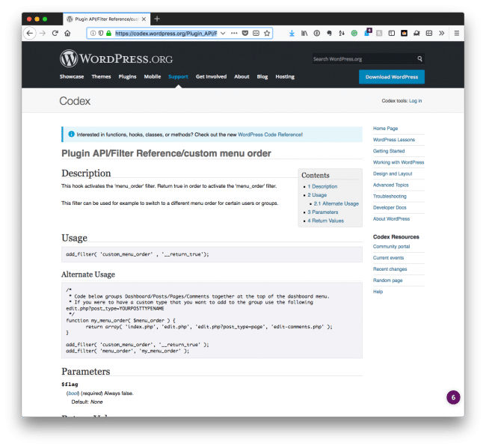Select the Plugin API/Filter Reference tab

point(106,19)
